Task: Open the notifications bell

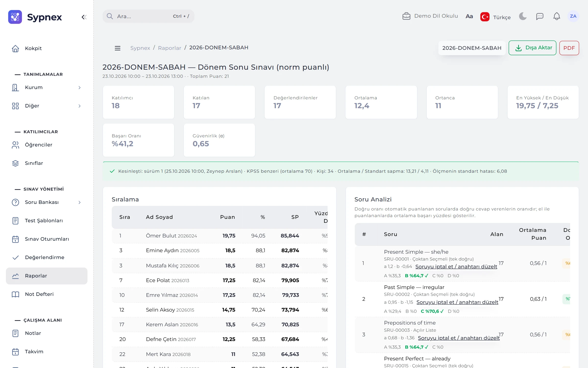Action: click(x=557, y=16)
